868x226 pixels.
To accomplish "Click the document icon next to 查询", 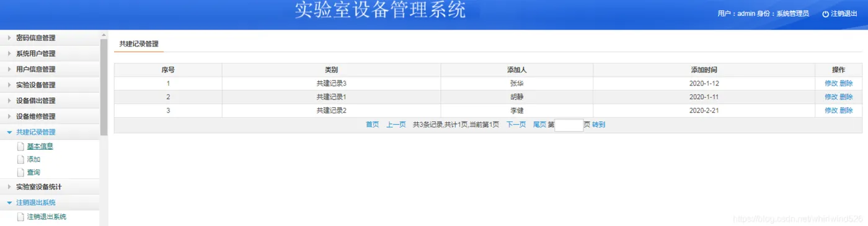I will pos(20,173).
